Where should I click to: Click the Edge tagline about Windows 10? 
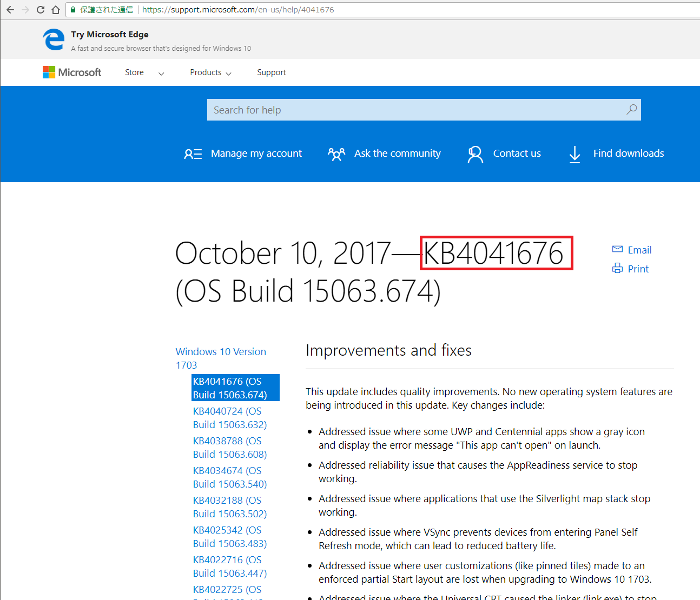pyautogui.click(x=161, y=48)
